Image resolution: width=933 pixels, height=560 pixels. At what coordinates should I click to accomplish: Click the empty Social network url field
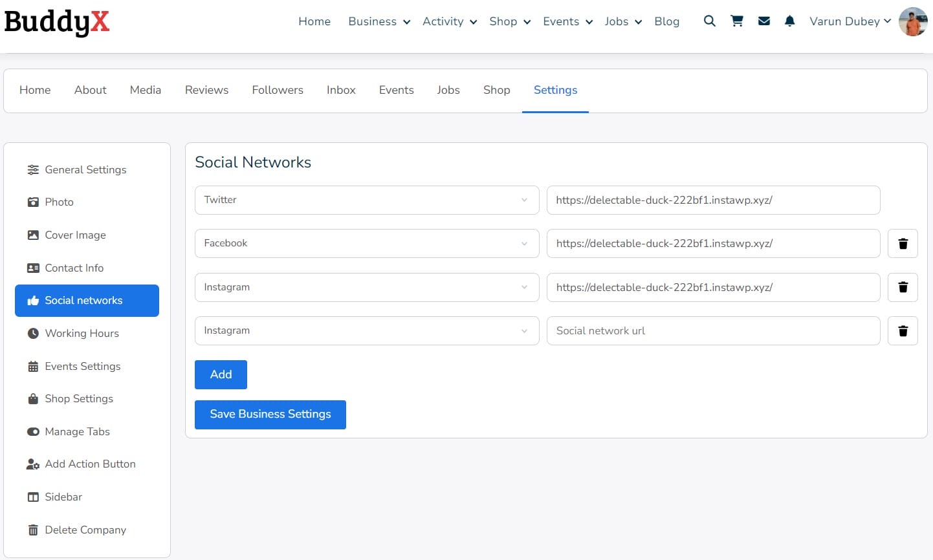[x=713, y=331]
